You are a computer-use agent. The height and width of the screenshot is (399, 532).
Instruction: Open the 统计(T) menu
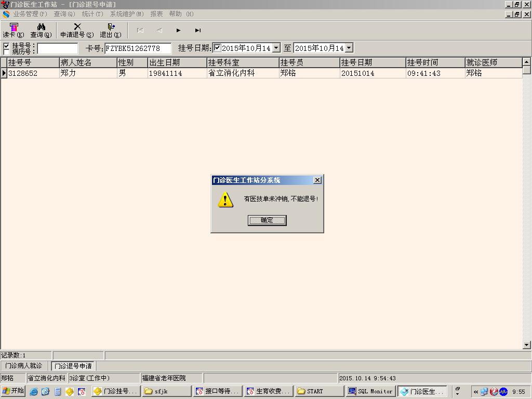tap(92, 14)
